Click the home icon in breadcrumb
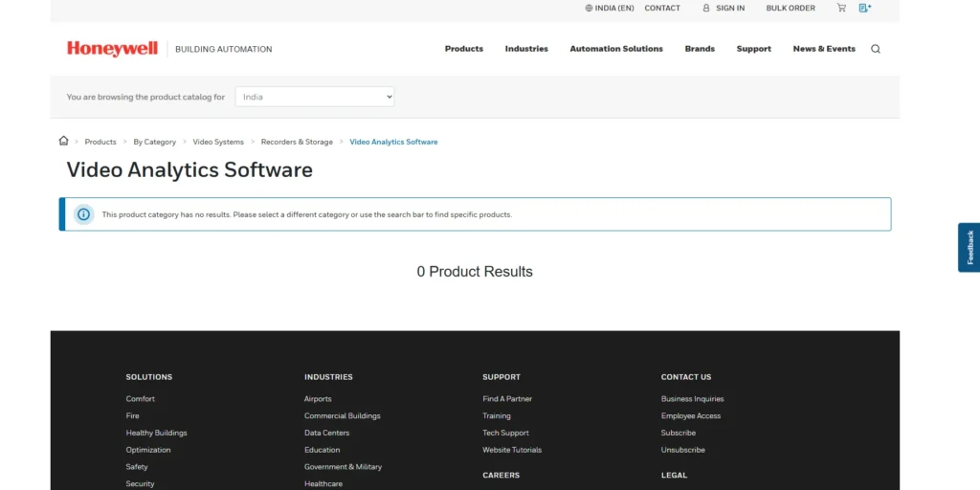Viewport: 980px width, 490px height. pyautogui.click(x=63, y=141)
